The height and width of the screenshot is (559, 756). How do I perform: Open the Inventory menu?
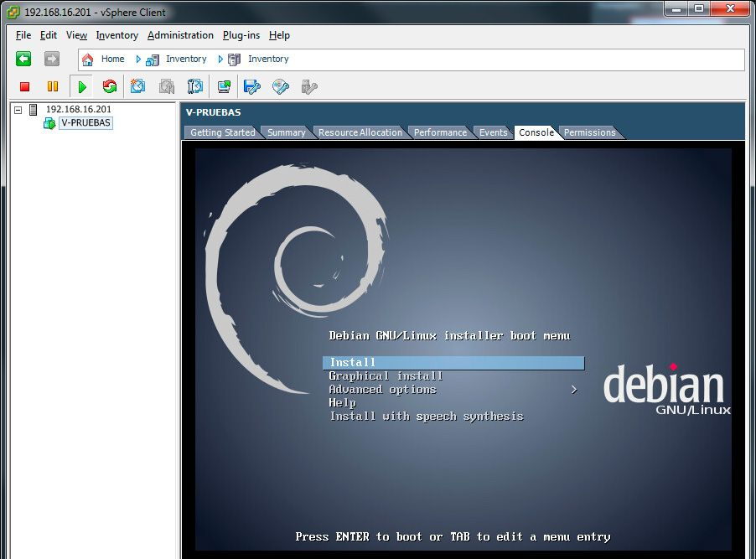(x=117, y=35)
